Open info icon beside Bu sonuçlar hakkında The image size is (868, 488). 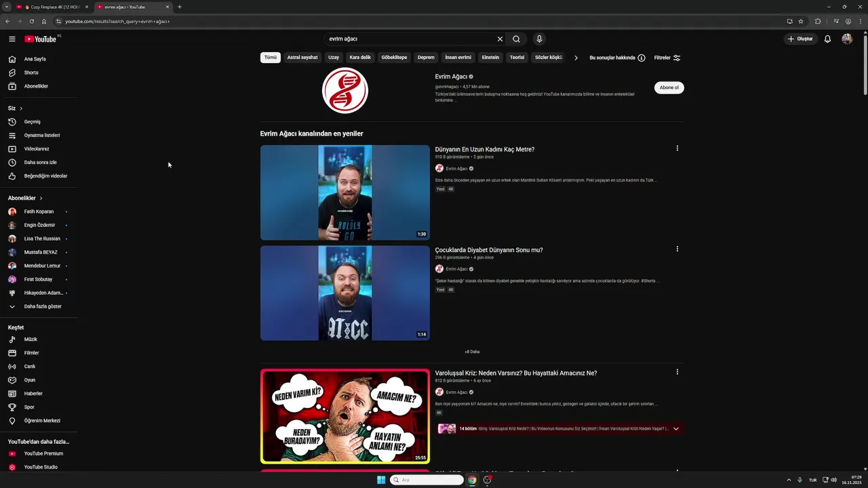coord(642,58)
